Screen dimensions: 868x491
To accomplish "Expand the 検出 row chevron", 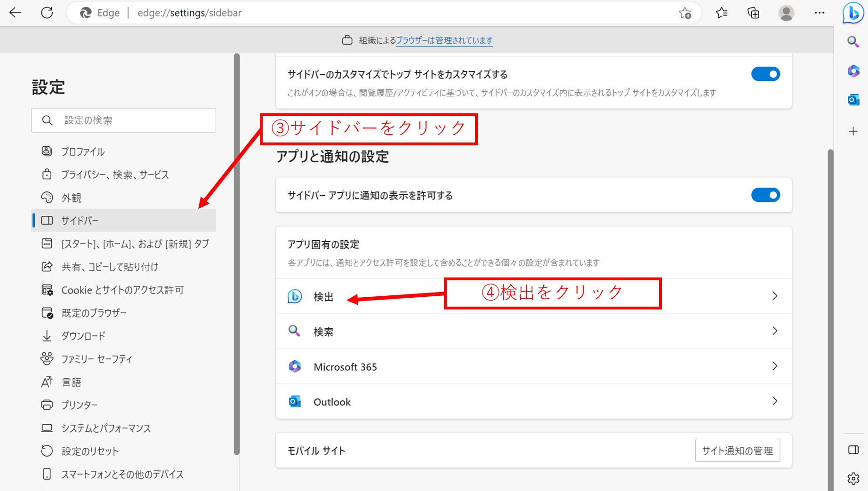I will pos(774,296).
